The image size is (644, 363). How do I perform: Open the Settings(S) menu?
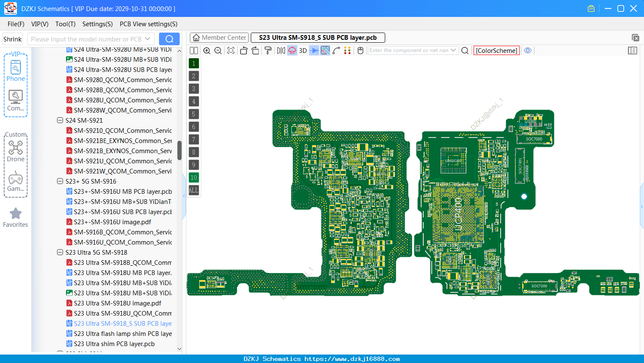[x=98, y=24]
